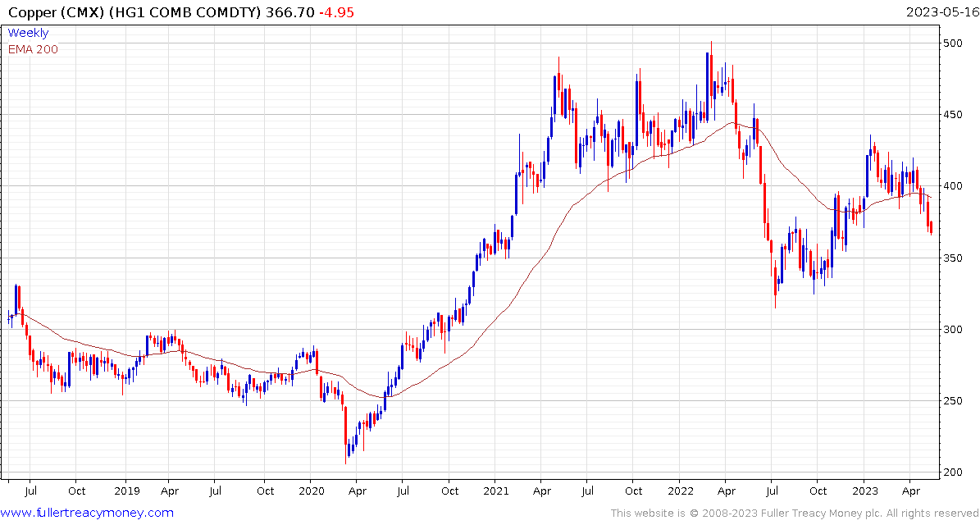Click the 2020 year marker on timeline
Image resolution: width=980 pixels, height=525 pixels.
[x=312, y=491]
